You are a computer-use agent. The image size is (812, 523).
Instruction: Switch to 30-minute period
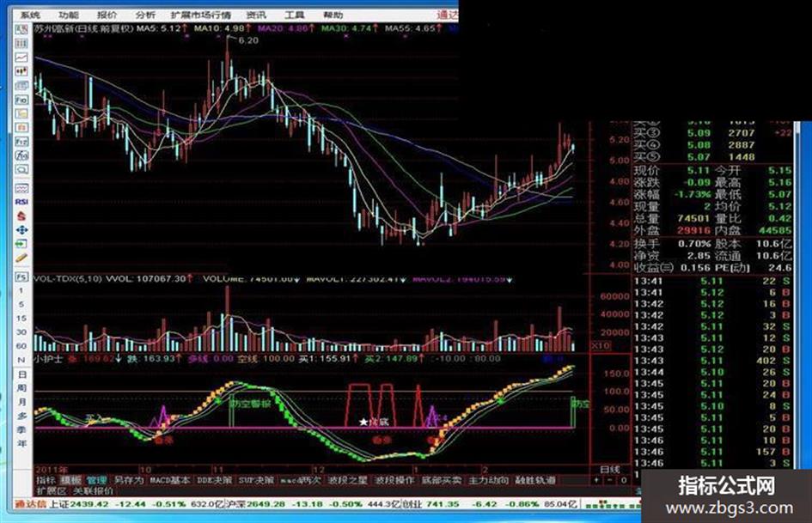click(21, 332)
